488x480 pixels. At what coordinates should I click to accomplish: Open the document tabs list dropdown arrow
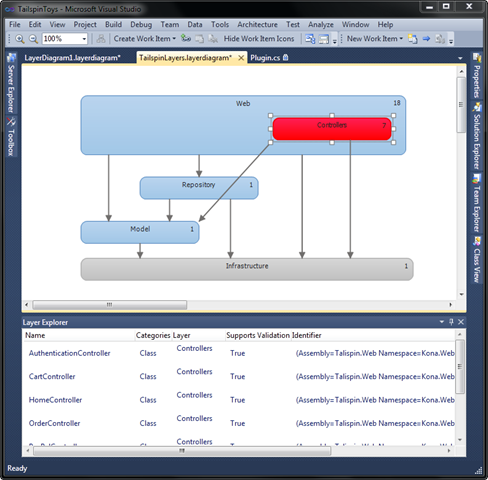click(460, 58)
